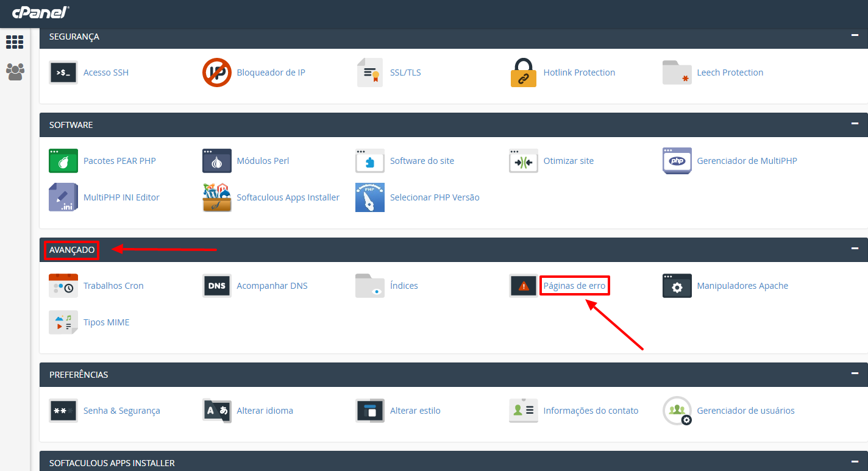
Task: Click the Informações do contato icon
Action: [524, 411]
